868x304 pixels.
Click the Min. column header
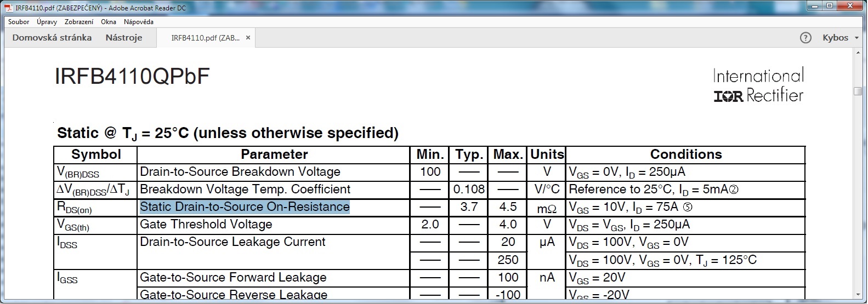coord(430,154)
